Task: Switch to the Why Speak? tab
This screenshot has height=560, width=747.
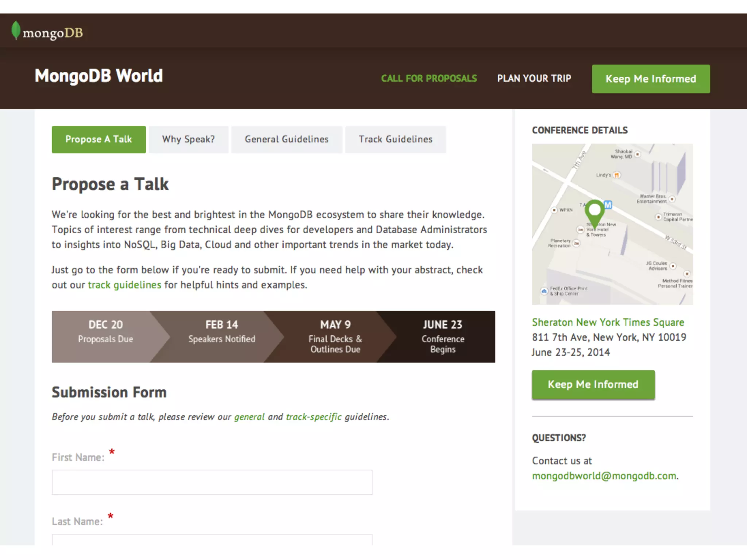Action: tap(188, 139)
